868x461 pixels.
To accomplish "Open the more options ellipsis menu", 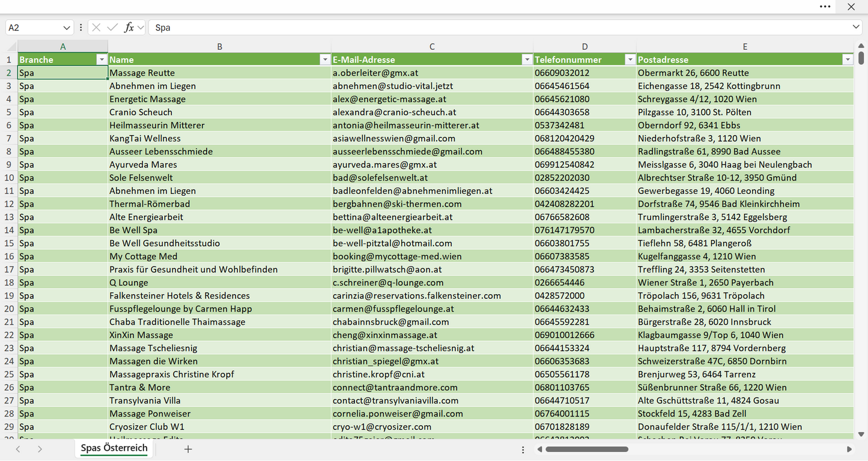I will coord(825,7).
